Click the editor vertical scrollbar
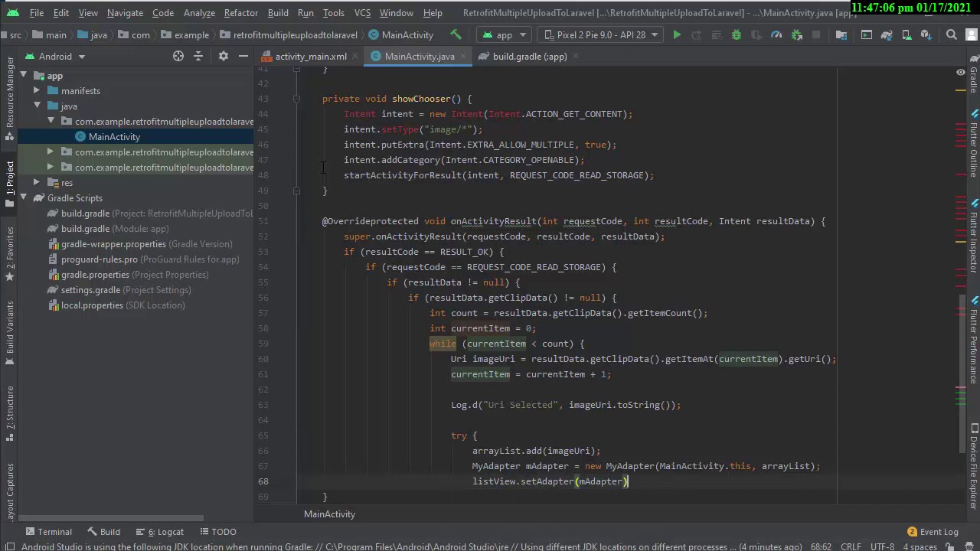 coord(962,375)
